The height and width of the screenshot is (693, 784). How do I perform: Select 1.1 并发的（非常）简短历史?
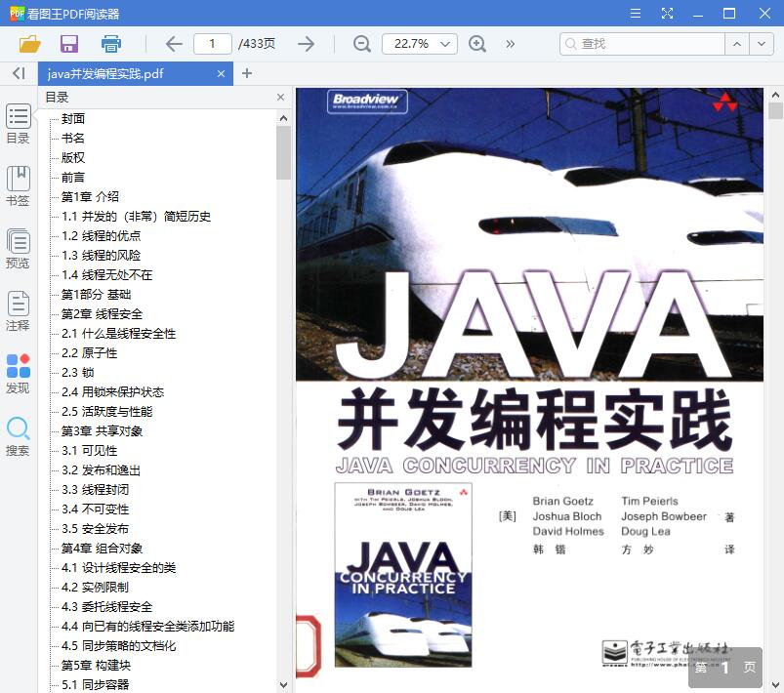point(136,217)
